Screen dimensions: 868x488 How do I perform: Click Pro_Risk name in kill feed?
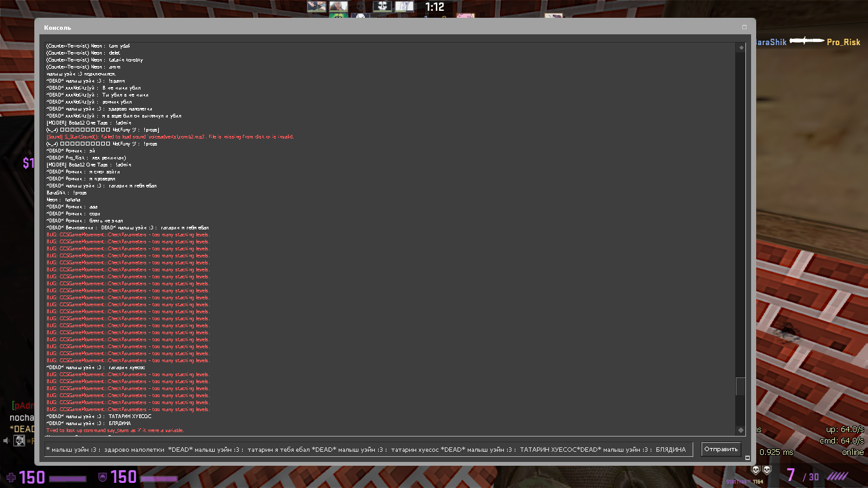pyautogui.click(x=843, y=42)
